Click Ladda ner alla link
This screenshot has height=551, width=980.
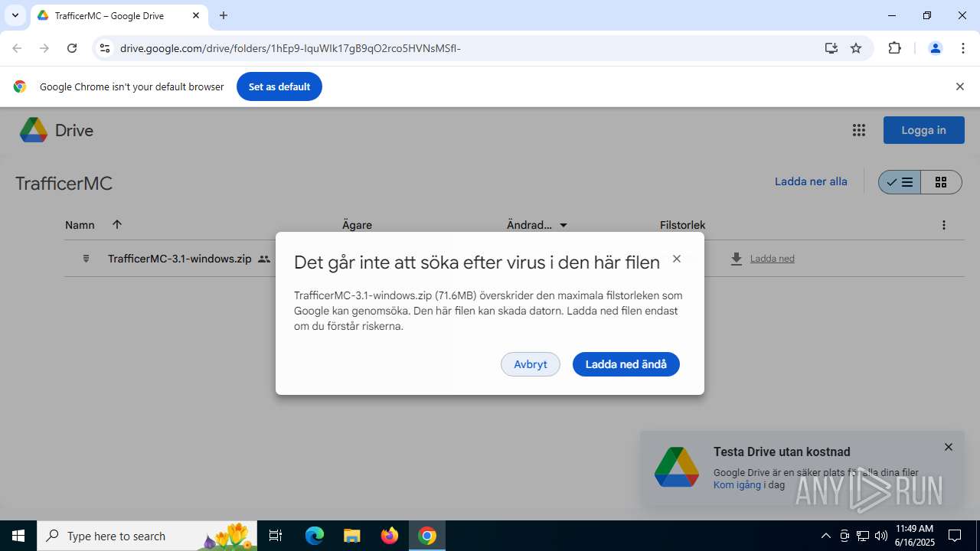(x=811, y=181)
